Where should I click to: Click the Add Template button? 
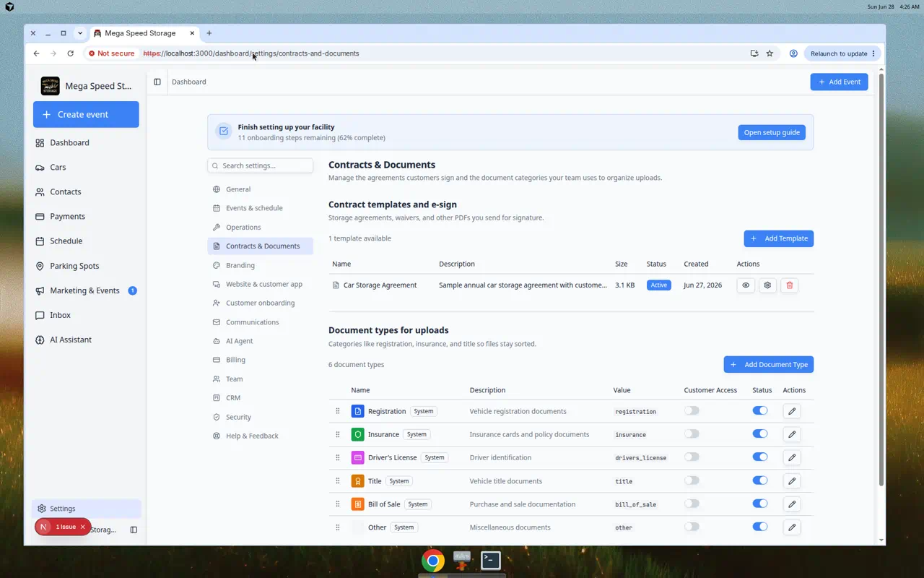779,238
